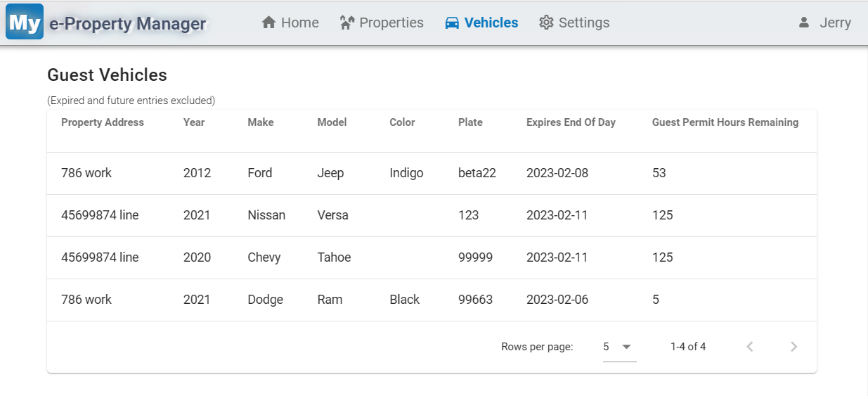
Task: Sort by Color column header
Action: pos(402,122)
